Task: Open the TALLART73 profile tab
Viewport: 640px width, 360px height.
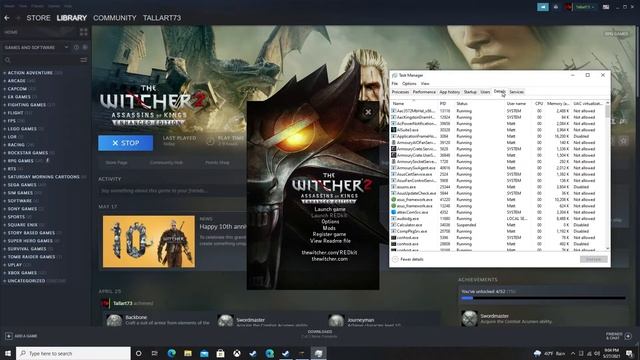Action: point(162,18)
